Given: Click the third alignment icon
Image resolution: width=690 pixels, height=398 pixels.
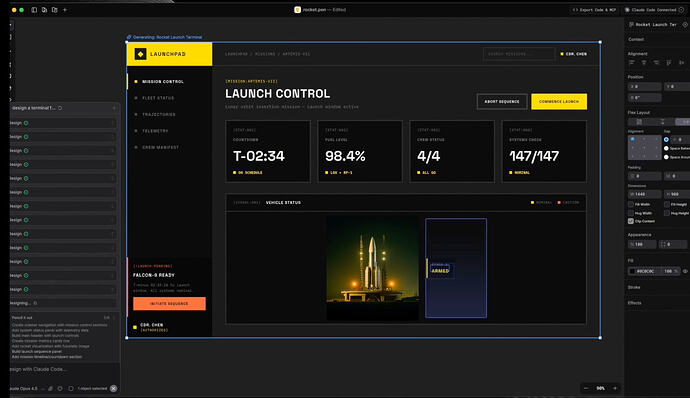Looking at the screenshot, I should pyautogui.click(x=656, y=63).
